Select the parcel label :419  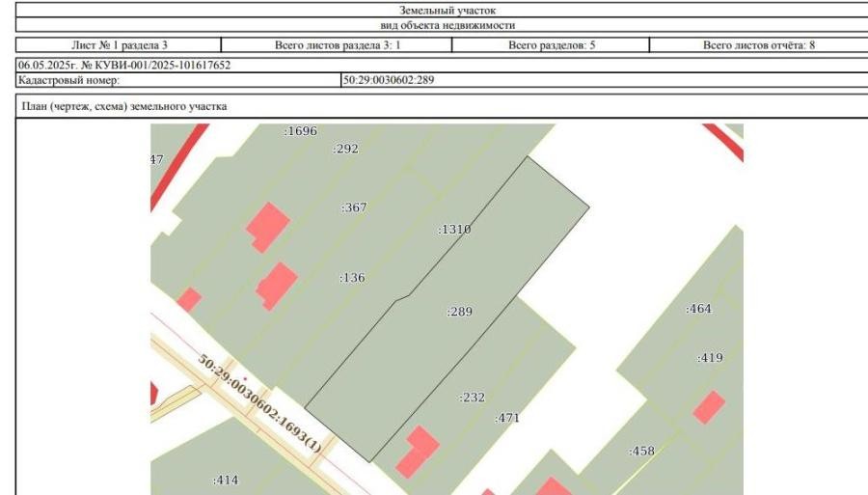coord(710,358)
